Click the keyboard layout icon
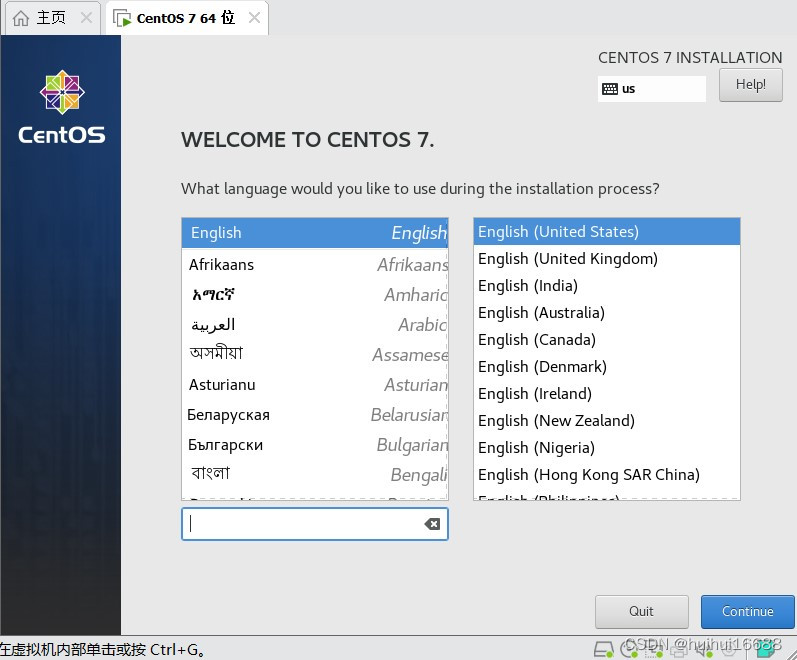The width and height of the screenshot is (797, 660). 609,89
